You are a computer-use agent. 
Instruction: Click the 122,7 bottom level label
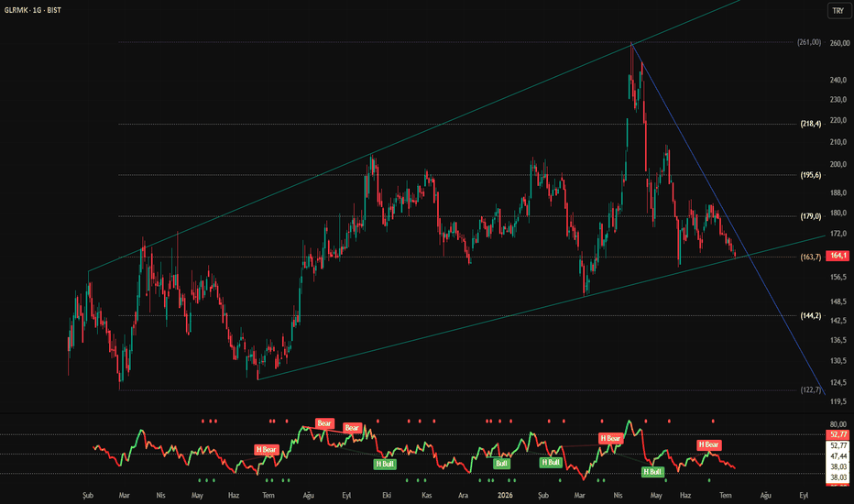click(810, 389)
